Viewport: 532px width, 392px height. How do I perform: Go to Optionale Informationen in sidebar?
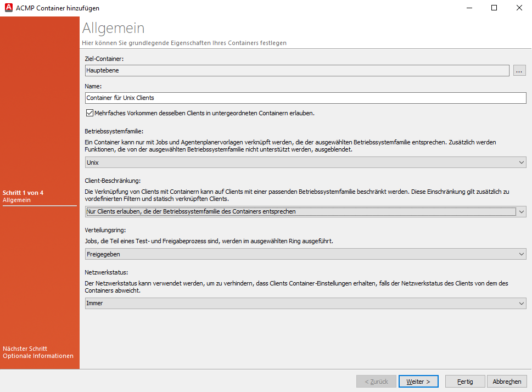(38, 356)
